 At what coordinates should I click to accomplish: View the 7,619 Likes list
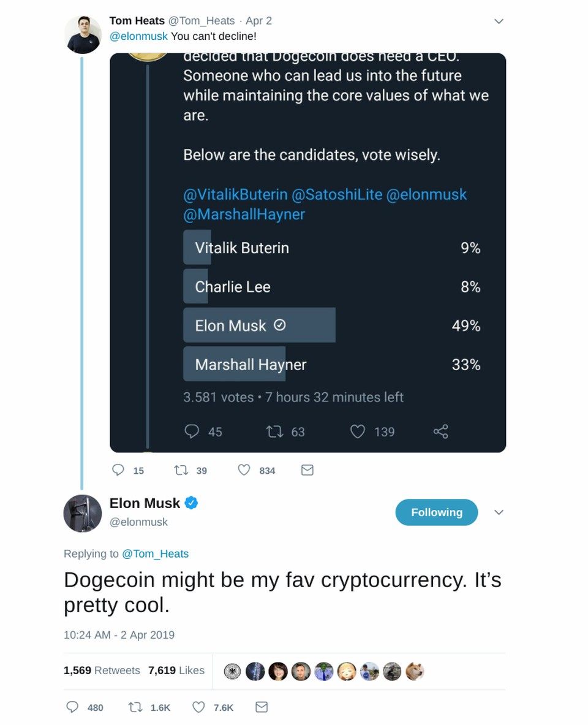click(x=176, y=670)
